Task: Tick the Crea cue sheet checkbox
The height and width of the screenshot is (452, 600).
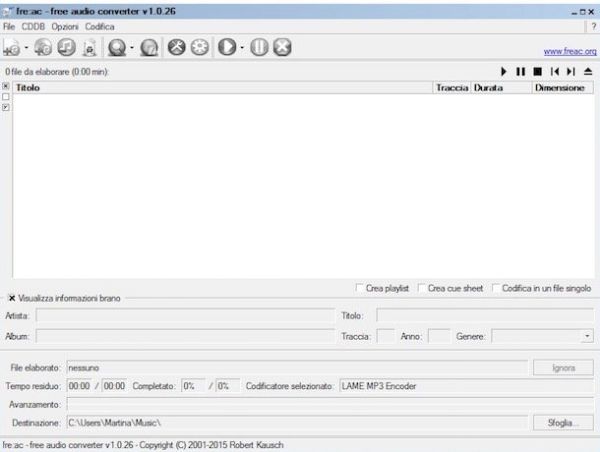Action: tap(422, 288)
